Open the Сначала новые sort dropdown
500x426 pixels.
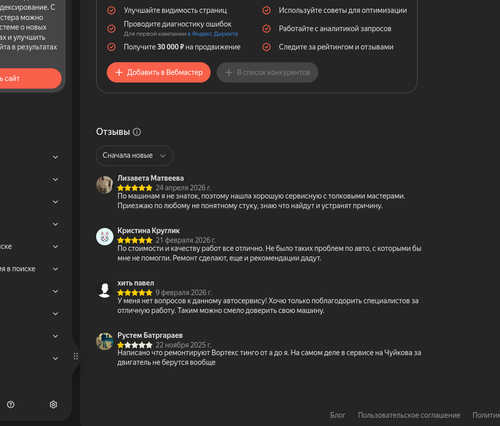(x=135, y=156)
